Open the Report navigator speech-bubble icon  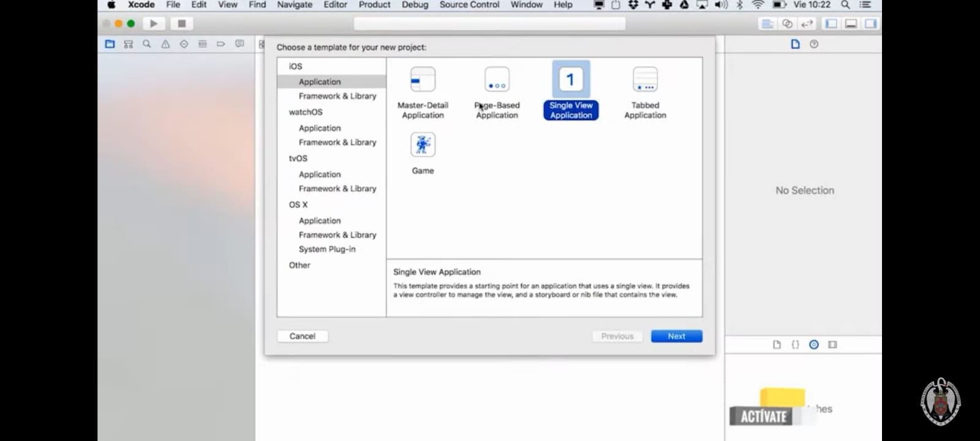click(239, 44)
